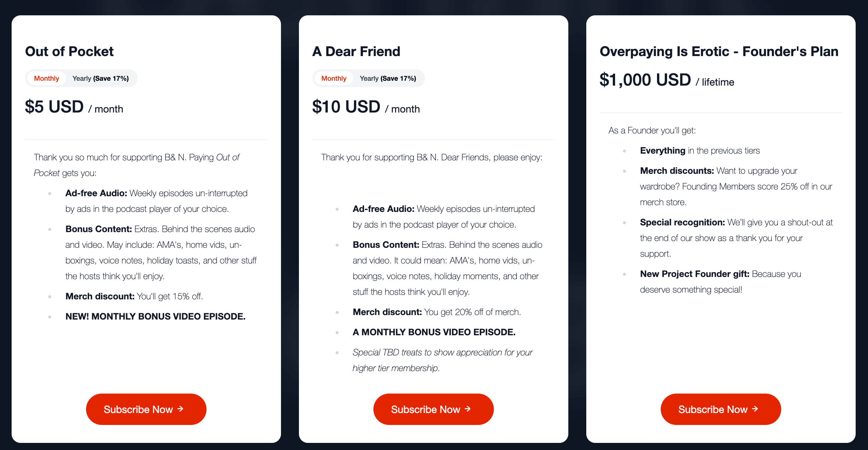The height and width of the screenshot is (450, 868).
Task: Select Monthly billing for Out of Pocket
Action: point(46,78)
